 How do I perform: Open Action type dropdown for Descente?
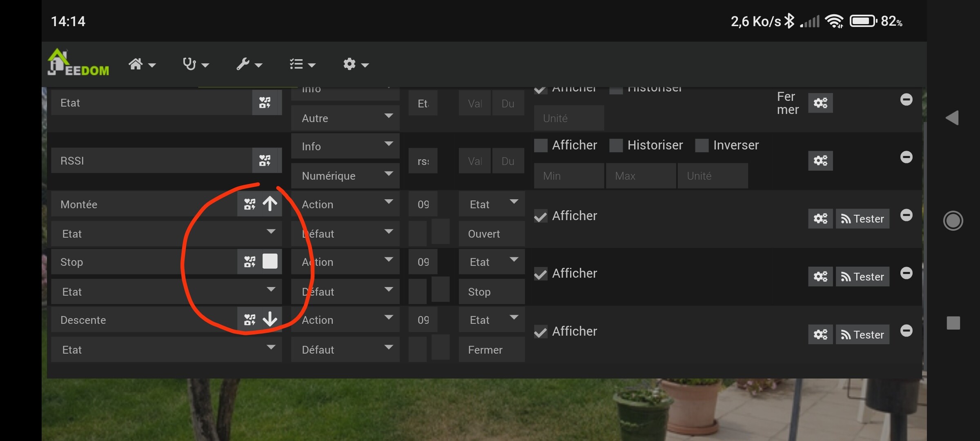point(345,320)
